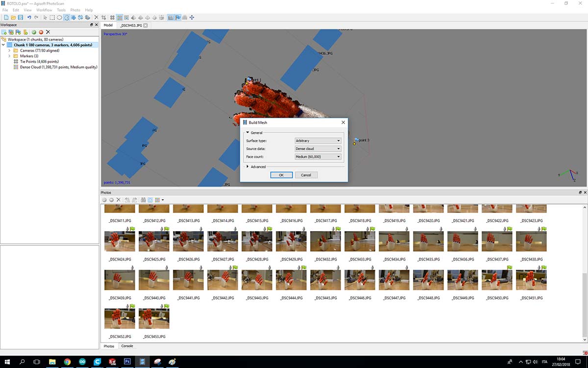The width and height of the screenshot is (588, 368).
Task: Switch to the Console tab
Action: click(127, 346)
